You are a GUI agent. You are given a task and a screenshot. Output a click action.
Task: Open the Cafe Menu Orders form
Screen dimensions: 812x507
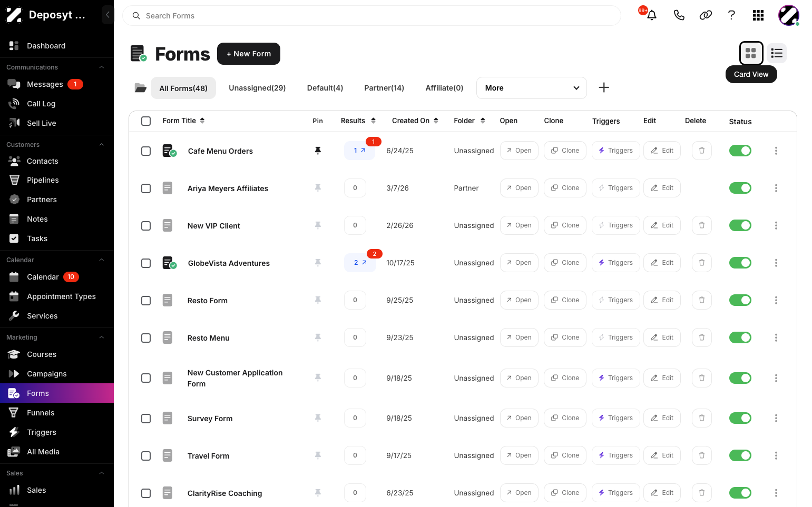(519, 151)
